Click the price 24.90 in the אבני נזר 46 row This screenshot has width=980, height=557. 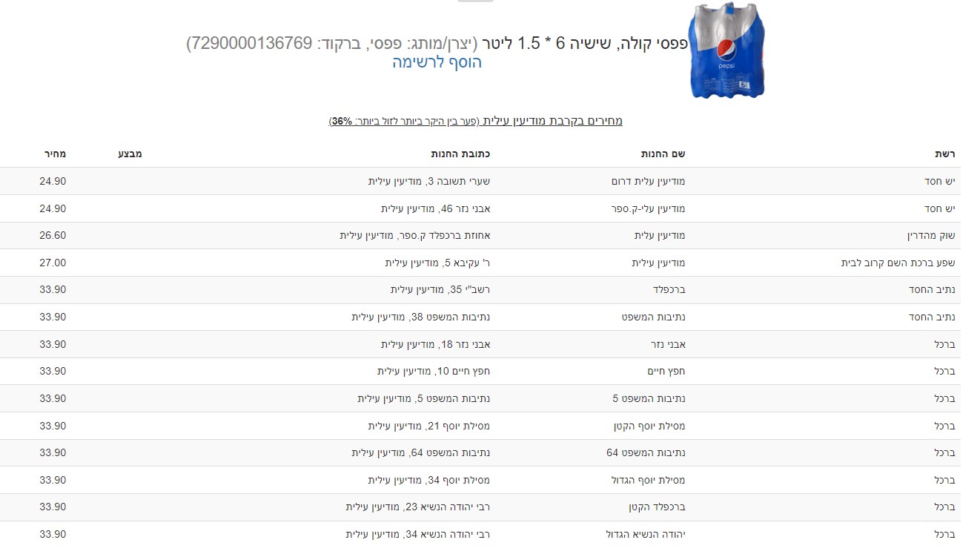tap(53, 209)
